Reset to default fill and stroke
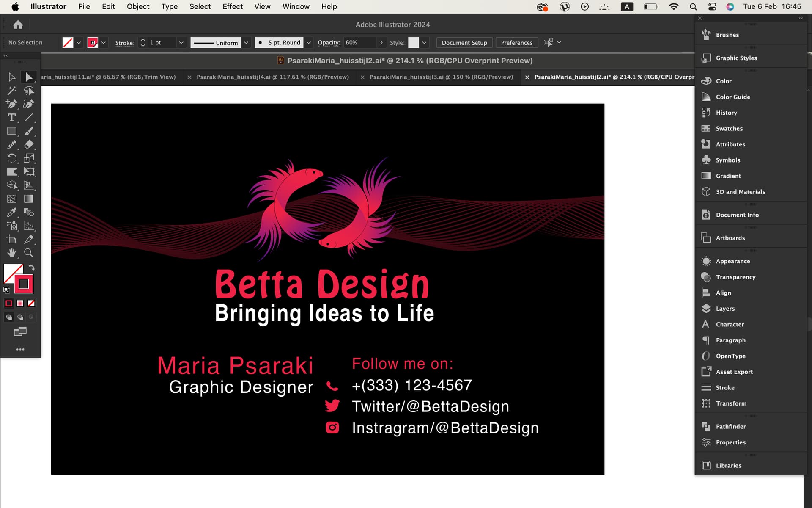The width and height of the screenshot is (812, 508). [7, 290]
